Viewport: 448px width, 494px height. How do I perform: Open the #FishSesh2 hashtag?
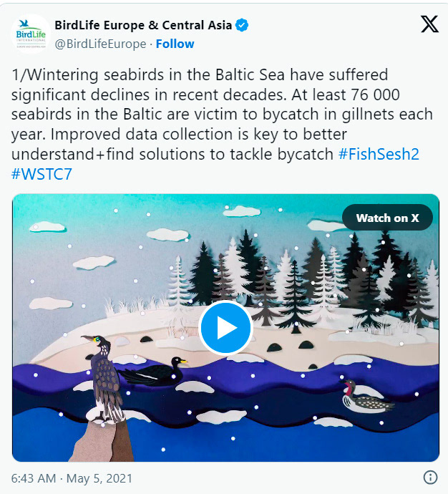(379, 155)
